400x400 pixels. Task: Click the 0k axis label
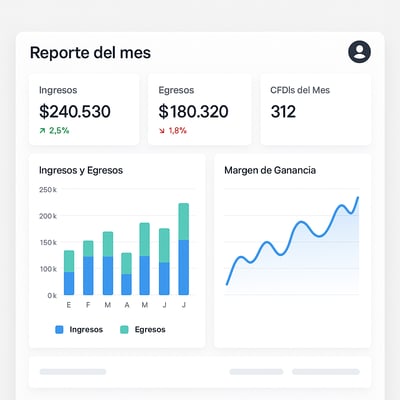(x=52, y=295)
